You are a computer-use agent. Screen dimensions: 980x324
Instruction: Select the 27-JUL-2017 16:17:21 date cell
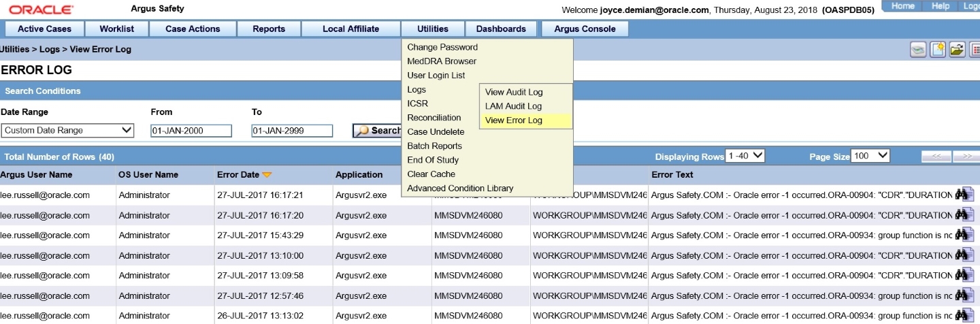(x=259, y=195)
